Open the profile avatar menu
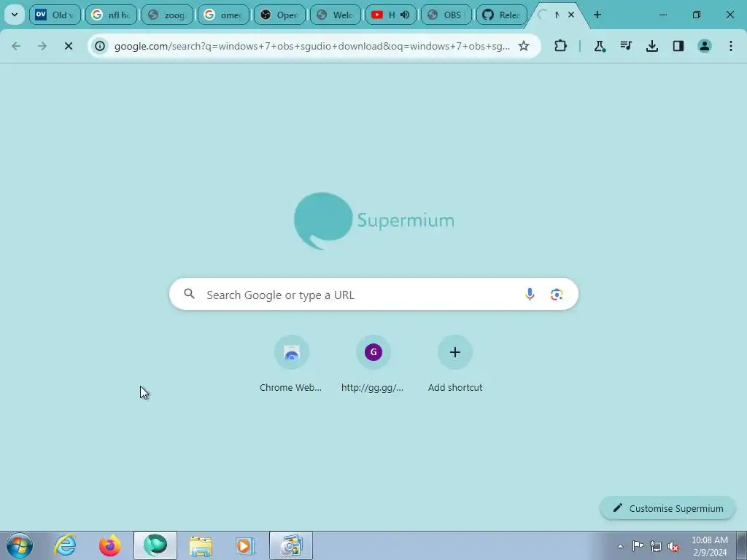747x560 pixels. (705, 46)
